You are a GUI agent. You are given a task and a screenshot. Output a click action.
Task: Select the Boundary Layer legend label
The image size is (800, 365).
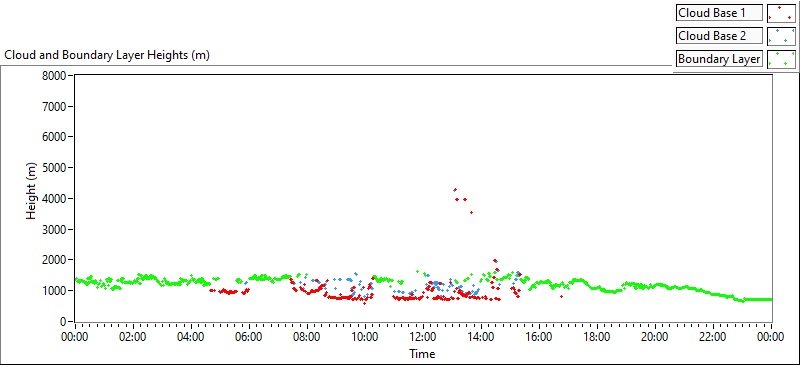click(719, 59)
